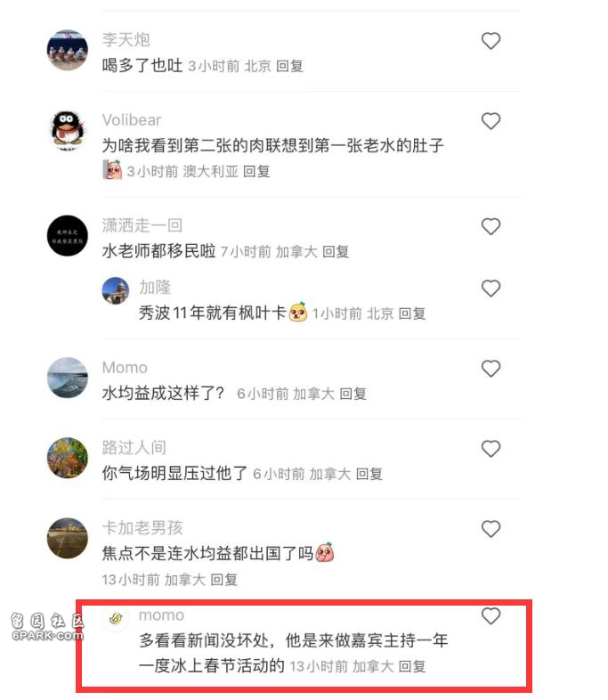The image size is (608, 700).
Task: Open username link Volibear
Action: pos(132,119)
